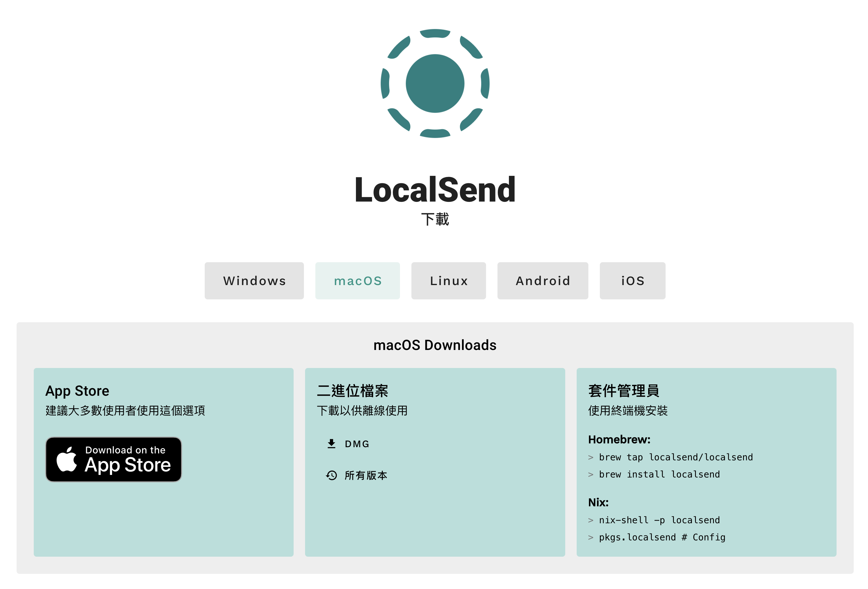Click the Apple logo in the App Store badge

[67, 459]
